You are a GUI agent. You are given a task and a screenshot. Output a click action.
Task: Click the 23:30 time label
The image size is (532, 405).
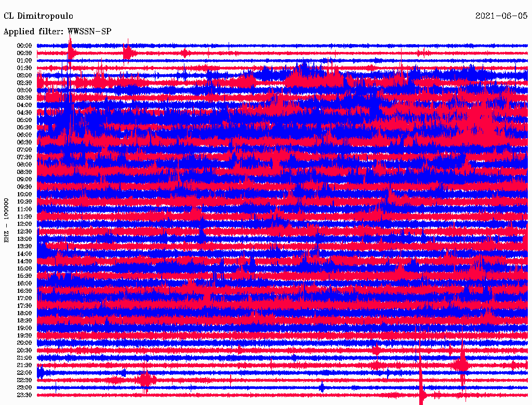(x=24, y=395)
